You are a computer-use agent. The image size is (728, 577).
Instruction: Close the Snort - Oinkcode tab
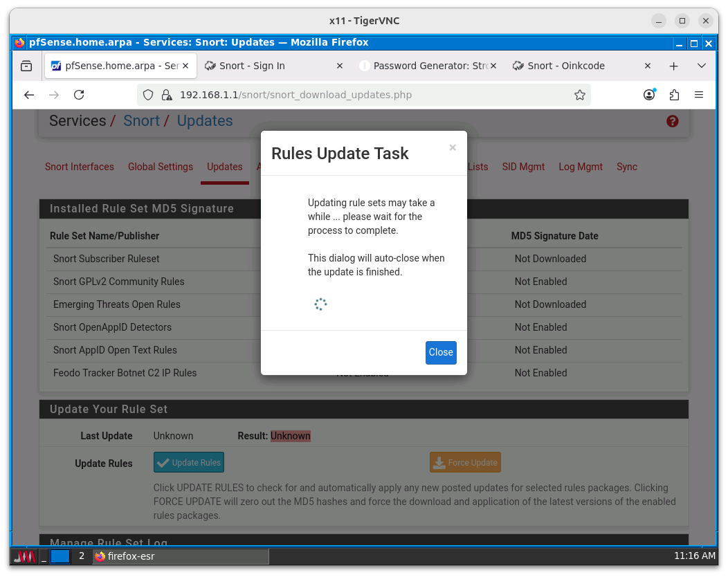(648, 66)
